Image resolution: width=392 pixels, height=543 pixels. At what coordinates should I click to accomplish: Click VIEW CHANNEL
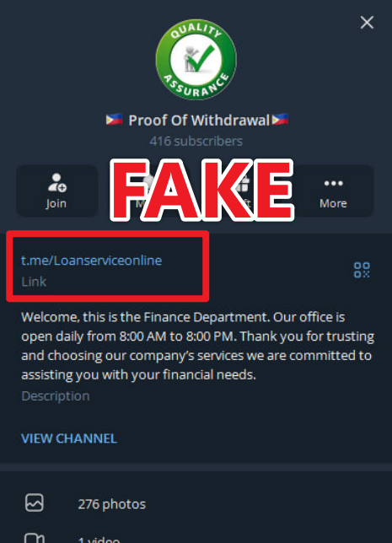click(69, 438)
